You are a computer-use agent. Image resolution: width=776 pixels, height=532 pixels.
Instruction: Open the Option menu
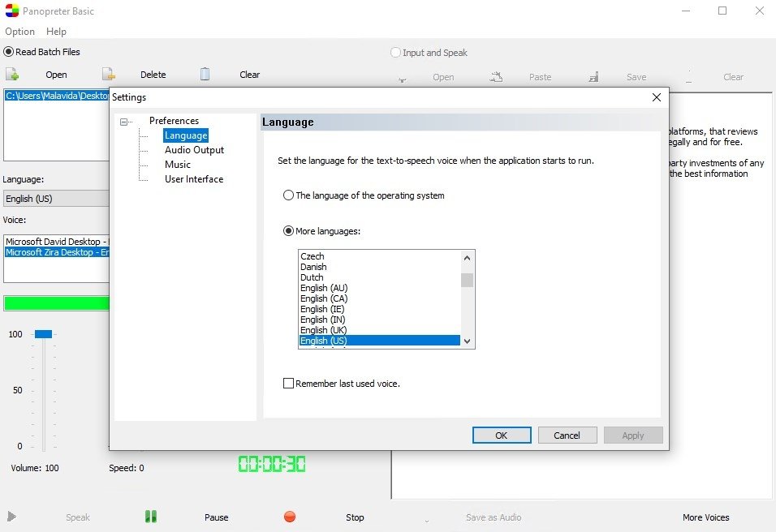pyautogui.click(x=19, y=31)
